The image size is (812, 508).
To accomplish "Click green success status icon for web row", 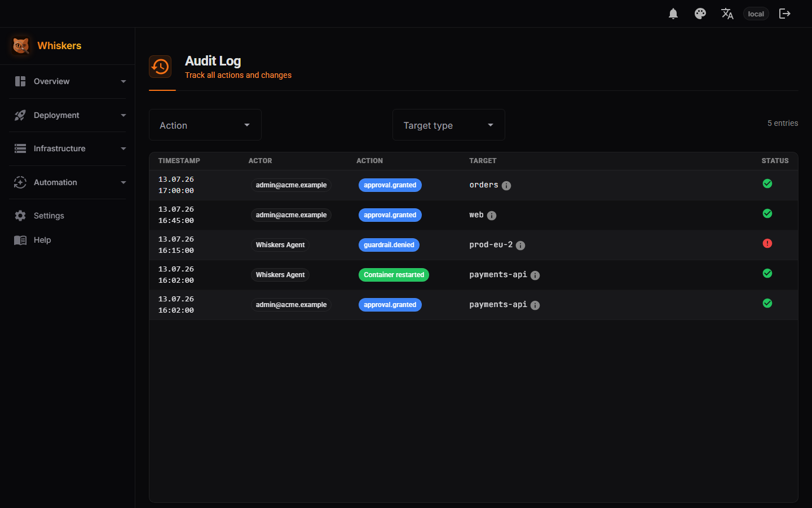I will pos(767,213).
